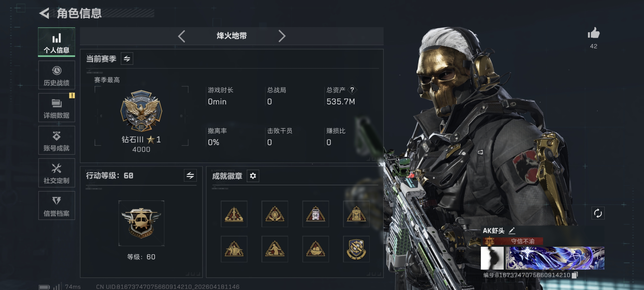Edit the nickname AK虾头 with pencil icon

[x=512, y=230]
